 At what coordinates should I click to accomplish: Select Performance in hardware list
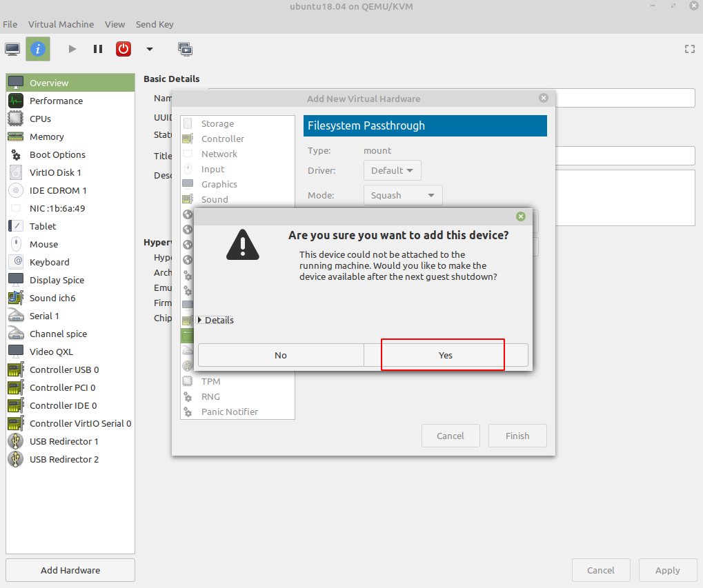coord(56,101)
